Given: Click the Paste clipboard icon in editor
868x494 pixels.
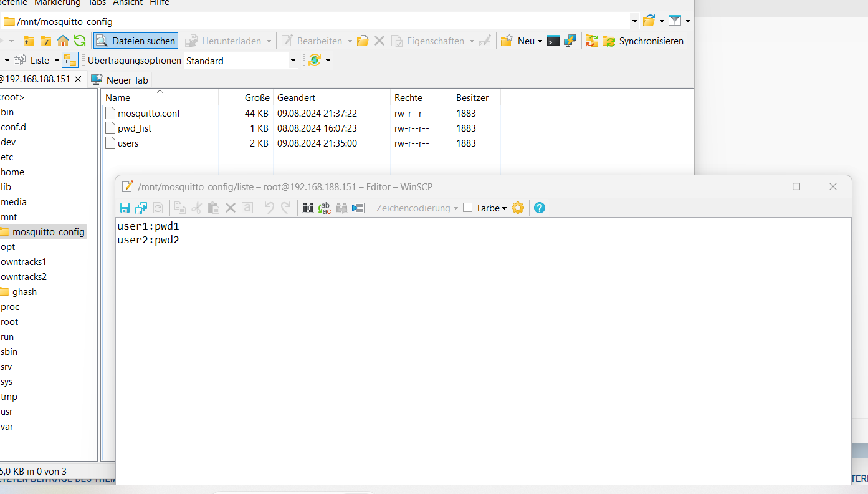Looking at the screenshot, I should (x=214, y=208).
